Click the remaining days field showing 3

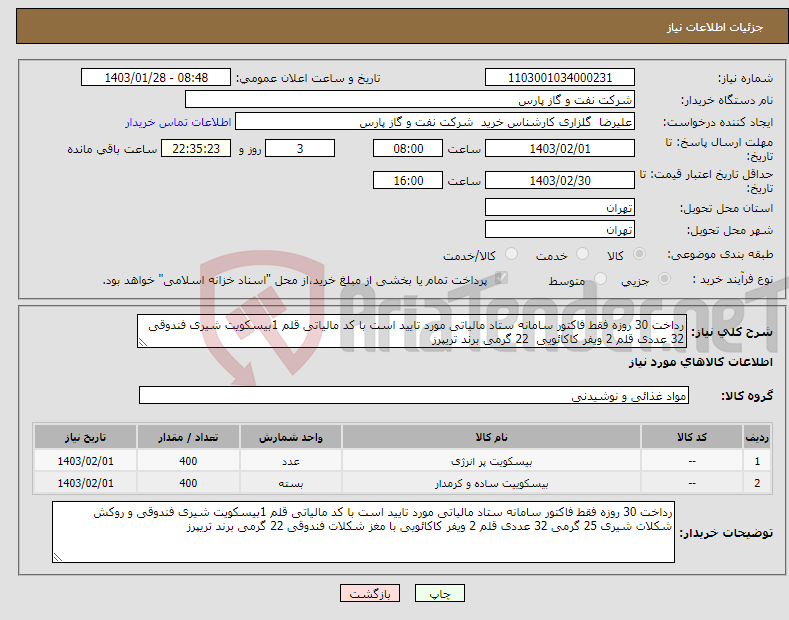(300, 148)
